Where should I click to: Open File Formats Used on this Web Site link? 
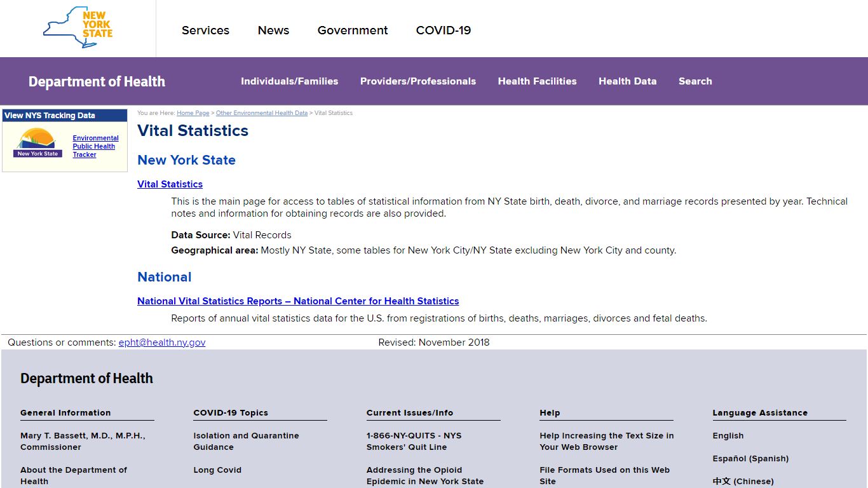point(605,476)
